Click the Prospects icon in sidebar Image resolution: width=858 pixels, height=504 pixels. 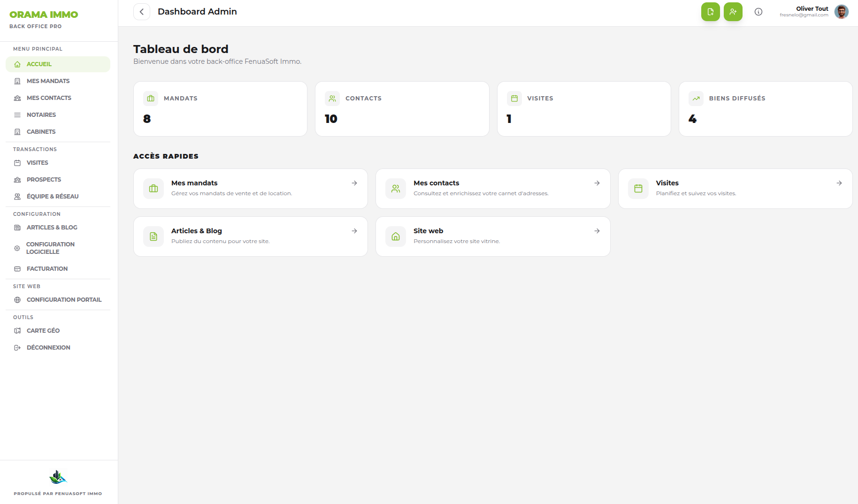tap(17, 180)
